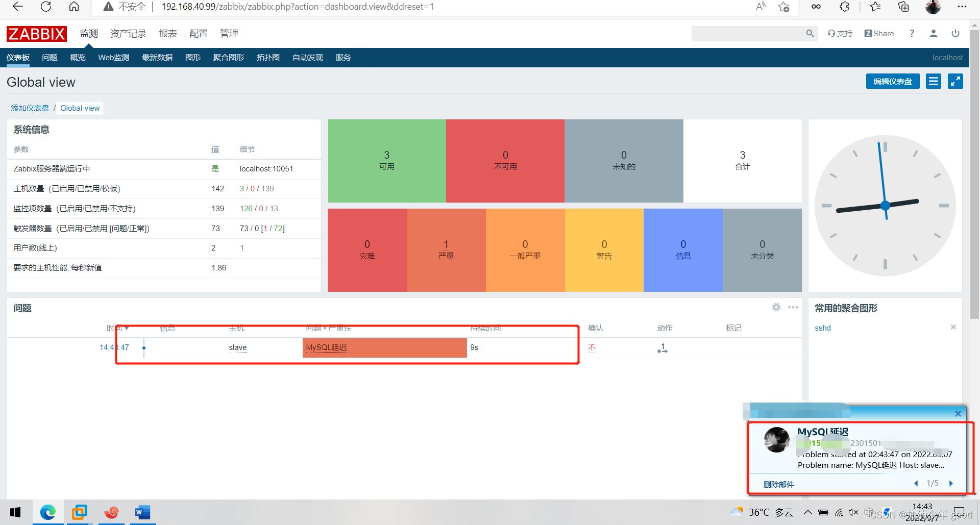Switch to 概览 submenu tab
Image resolution: width=980 pixels, height=525 pixels.
[78, 58]
